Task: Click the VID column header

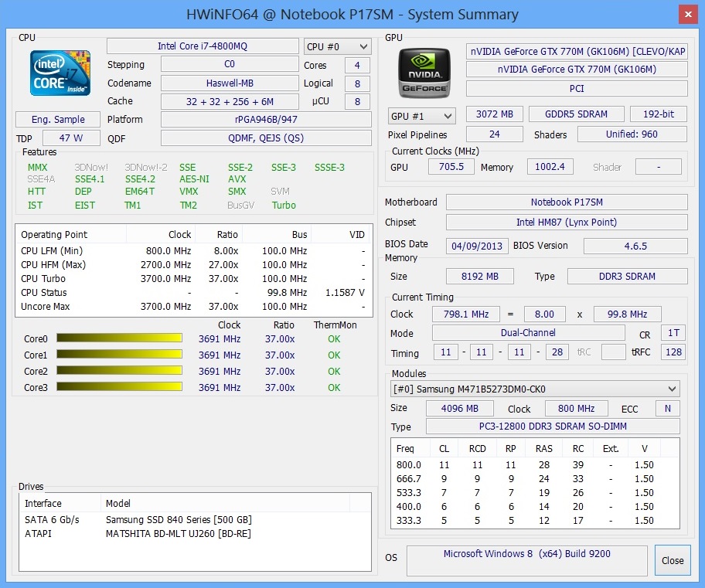Action: (x=341, y=235)
